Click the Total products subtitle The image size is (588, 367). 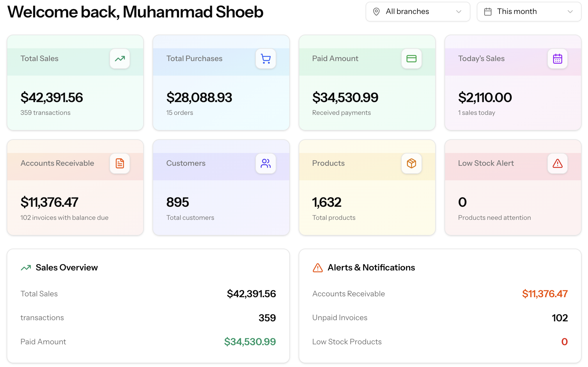[x=334, y=218]
